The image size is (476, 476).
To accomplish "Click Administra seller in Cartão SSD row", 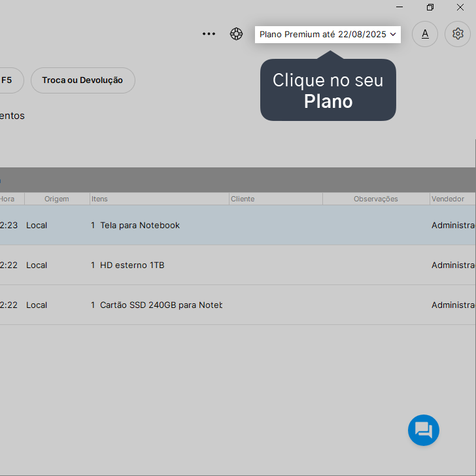I will click(453, 305).
